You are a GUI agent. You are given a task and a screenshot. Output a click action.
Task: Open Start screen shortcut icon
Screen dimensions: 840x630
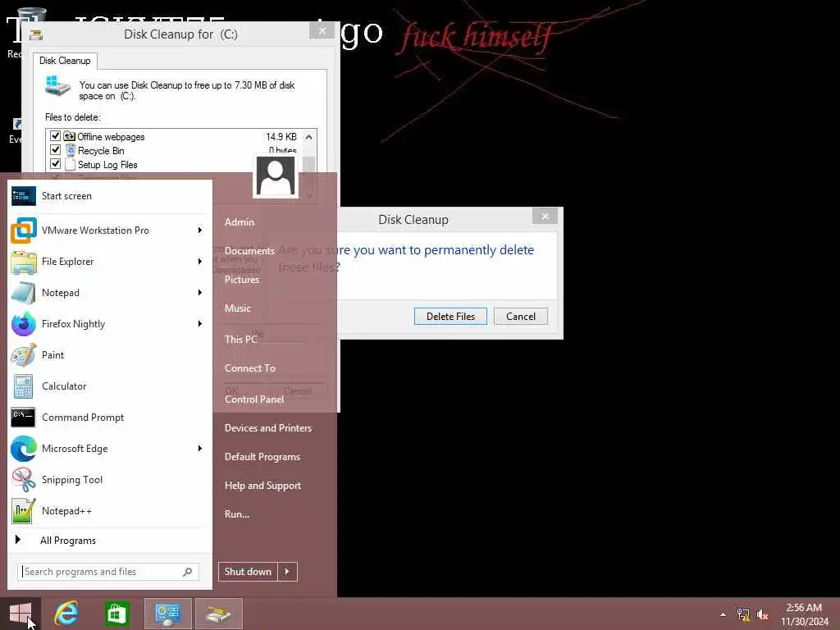[x=24, y=196]
